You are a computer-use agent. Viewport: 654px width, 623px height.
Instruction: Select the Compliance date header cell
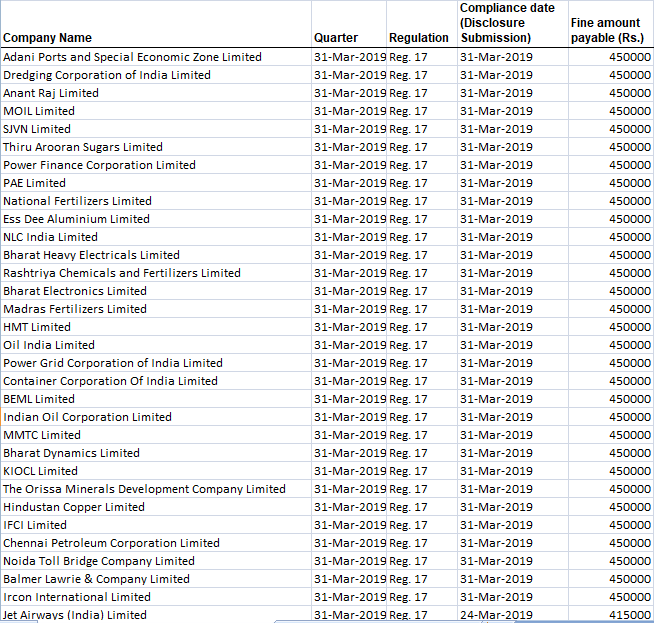tap(507, 23)
